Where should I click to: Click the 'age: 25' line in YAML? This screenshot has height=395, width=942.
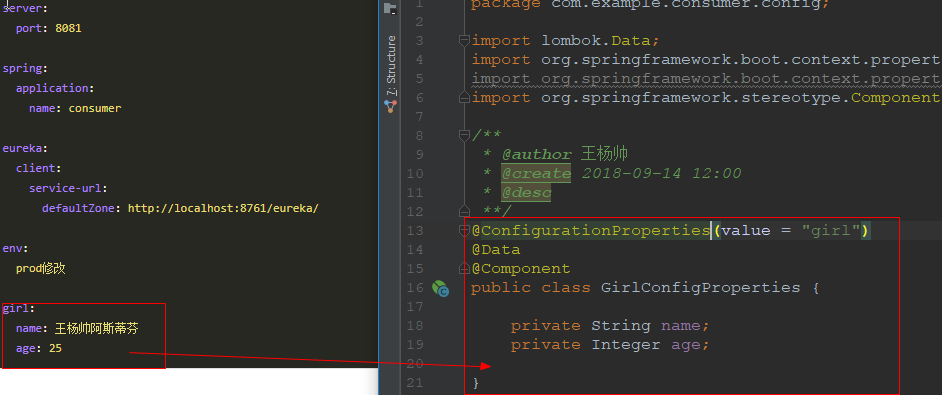(39, 348)
